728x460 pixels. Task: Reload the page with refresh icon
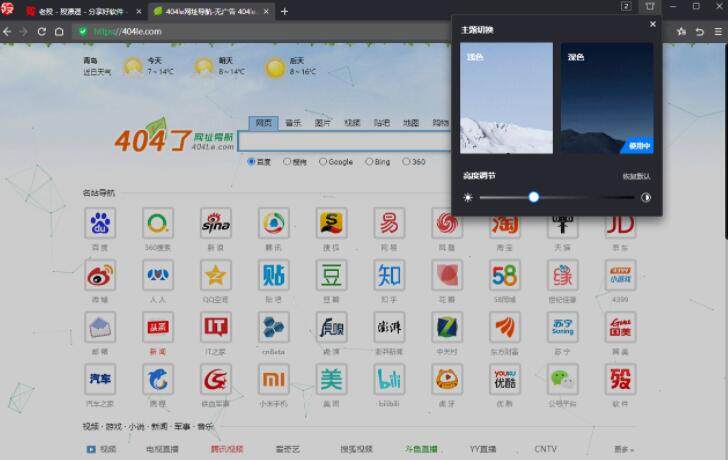[x=41, y=32]
